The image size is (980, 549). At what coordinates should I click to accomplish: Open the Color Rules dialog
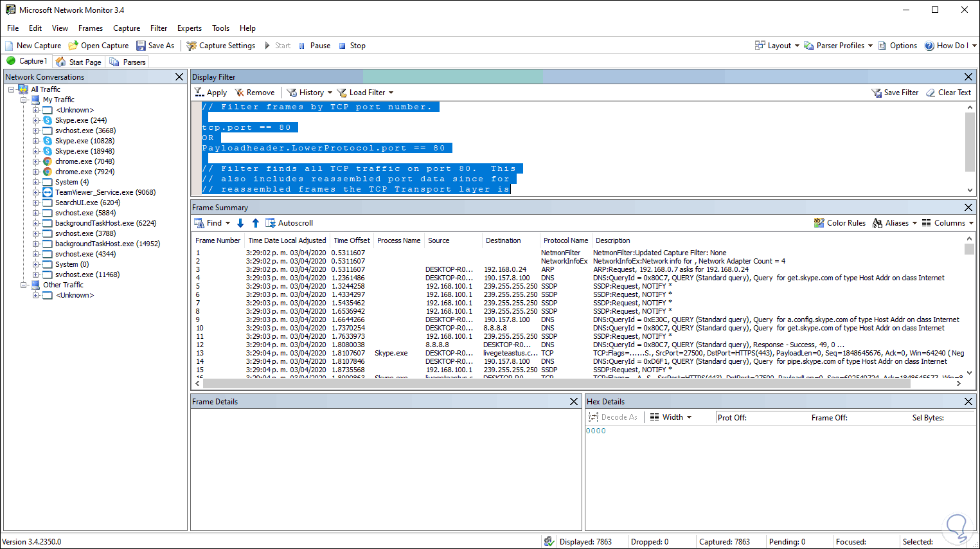840,223
